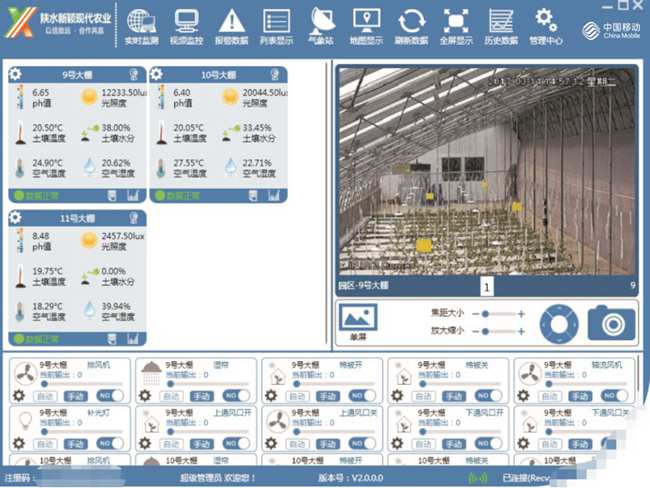Click the page number box showing 1 under video
Viewport: 650px width, 488px height.
tap(487, 286)
